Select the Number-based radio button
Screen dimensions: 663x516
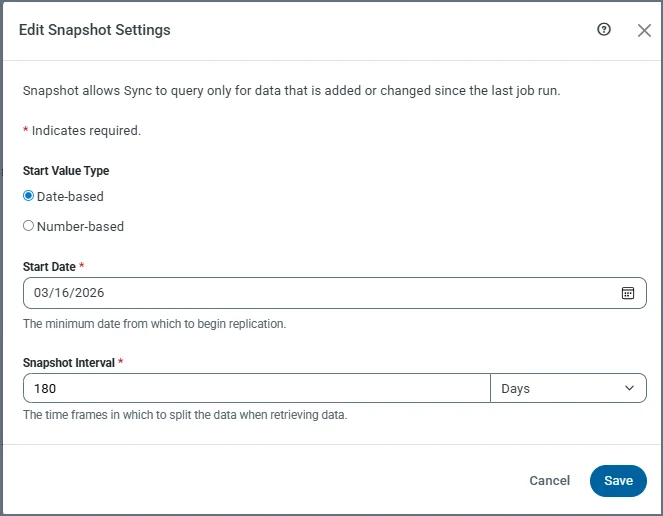click(x=28, y=226)
